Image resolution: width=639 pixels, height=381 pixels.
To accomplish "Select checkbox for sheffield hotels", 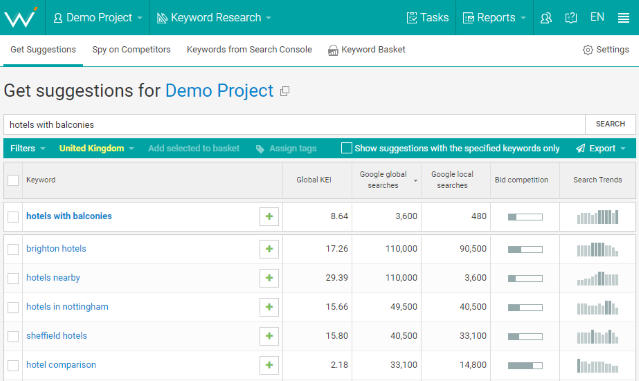I will [13, 337].
